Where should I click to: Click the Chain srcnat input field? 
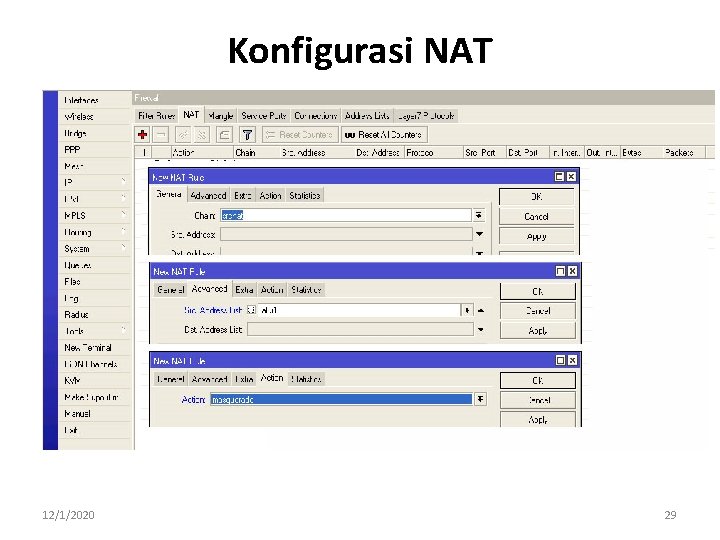pos(346,215)
